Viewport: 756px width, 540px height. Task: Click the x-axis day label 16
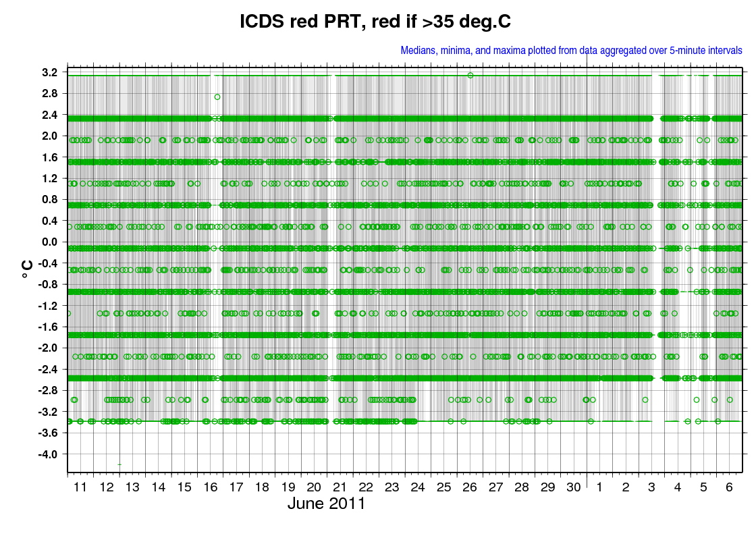(210, 487)
